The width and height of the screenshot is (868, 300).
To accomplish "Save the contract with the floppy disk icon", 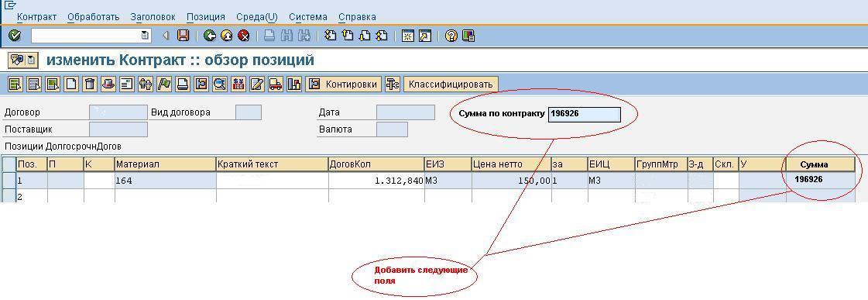I will pos(184,36).
